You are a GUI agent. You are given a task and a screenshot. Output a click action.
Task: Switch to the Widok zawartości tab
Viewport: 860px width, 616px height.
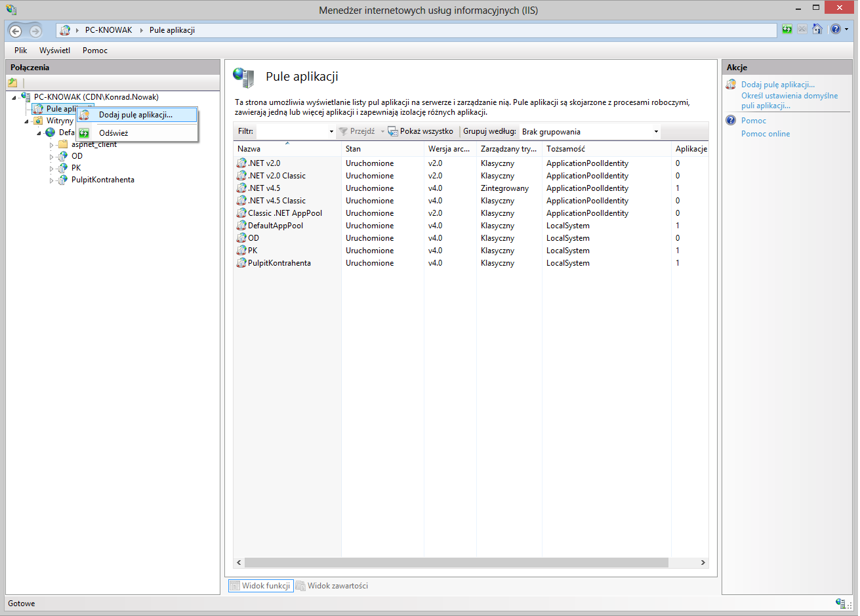coord(332,586)
